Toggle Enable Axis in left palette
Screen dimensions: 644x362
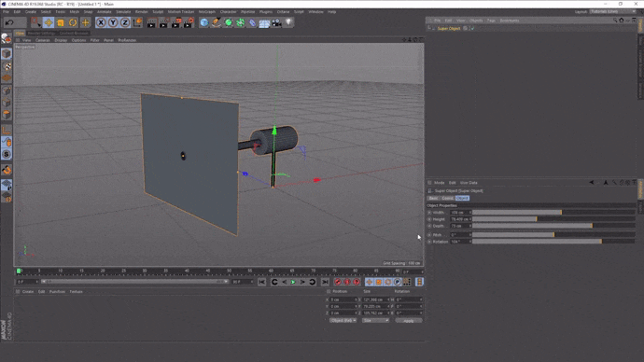click(7, 130)
